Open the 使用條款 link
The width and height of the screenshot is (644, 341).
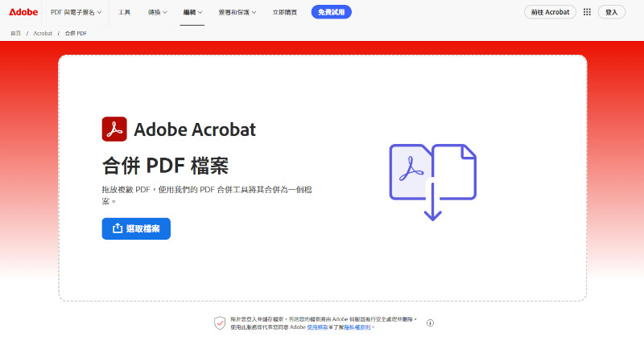tap(317, 327)
